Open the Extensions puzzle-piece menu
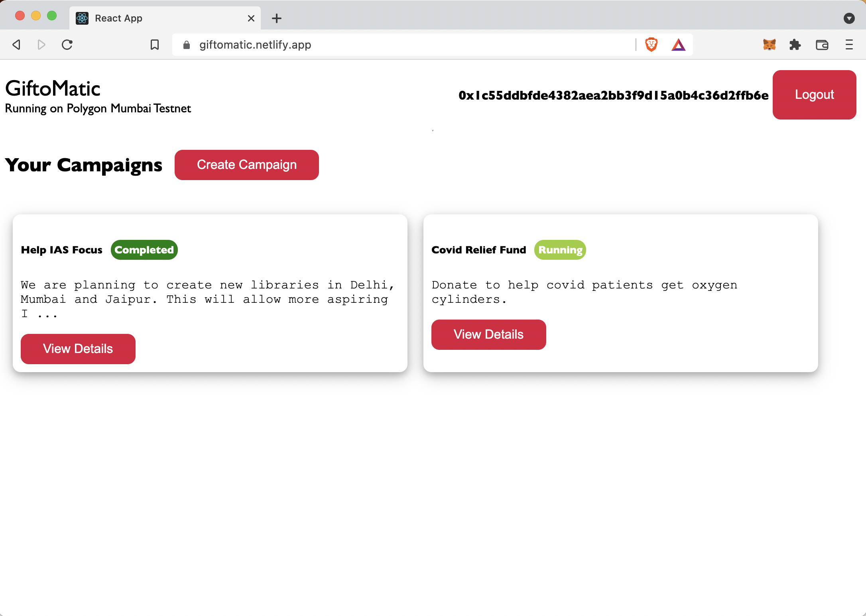 coord(795,45)
